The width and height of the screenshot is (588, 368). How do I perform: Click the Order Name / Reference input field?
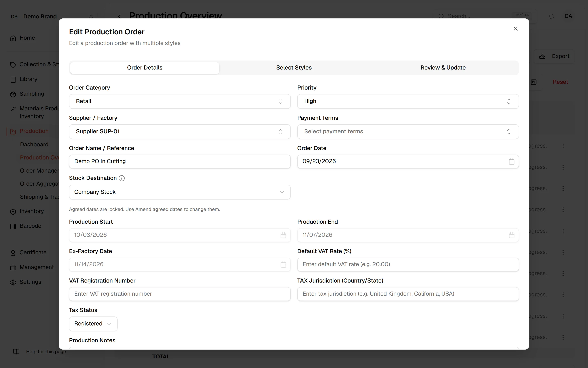[180, 162]
